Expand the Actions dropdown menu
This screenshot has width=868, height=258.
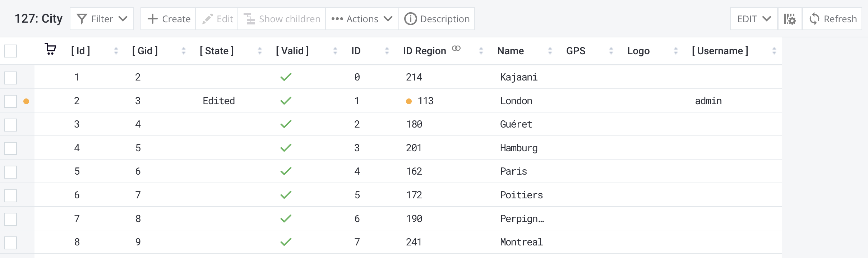(x=362, y=19)
